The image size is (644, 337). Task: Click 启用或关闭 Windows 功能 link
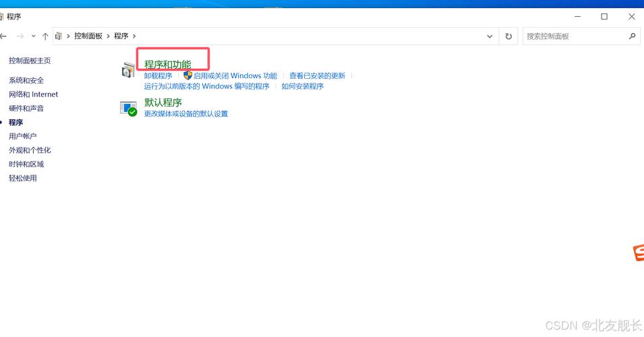(x=235, y=76)
